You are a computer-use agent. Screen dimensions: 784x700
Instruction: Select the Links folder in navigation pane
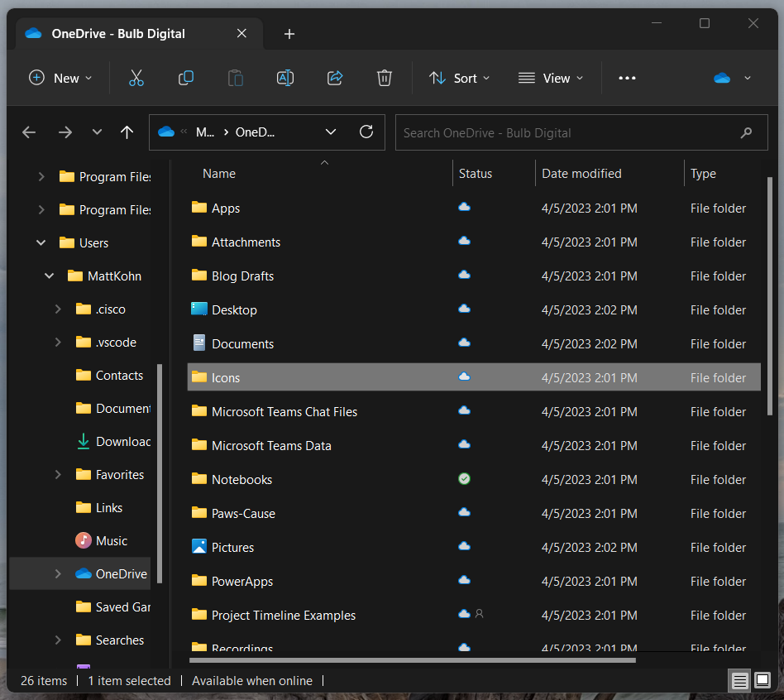(x=99, y=507)
